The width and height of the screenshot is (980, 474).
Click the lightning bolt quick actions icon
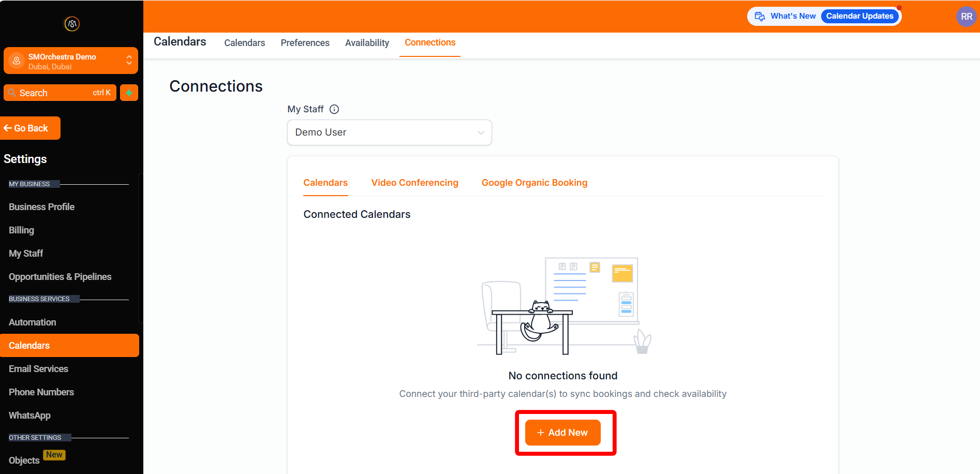click(x=129, y=93)
